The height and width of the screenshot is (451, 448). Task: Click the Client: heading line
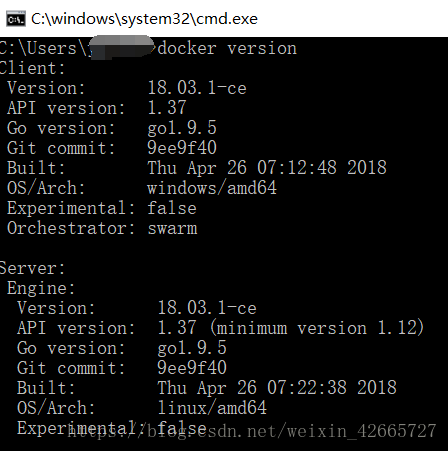(x=32, y=68)
